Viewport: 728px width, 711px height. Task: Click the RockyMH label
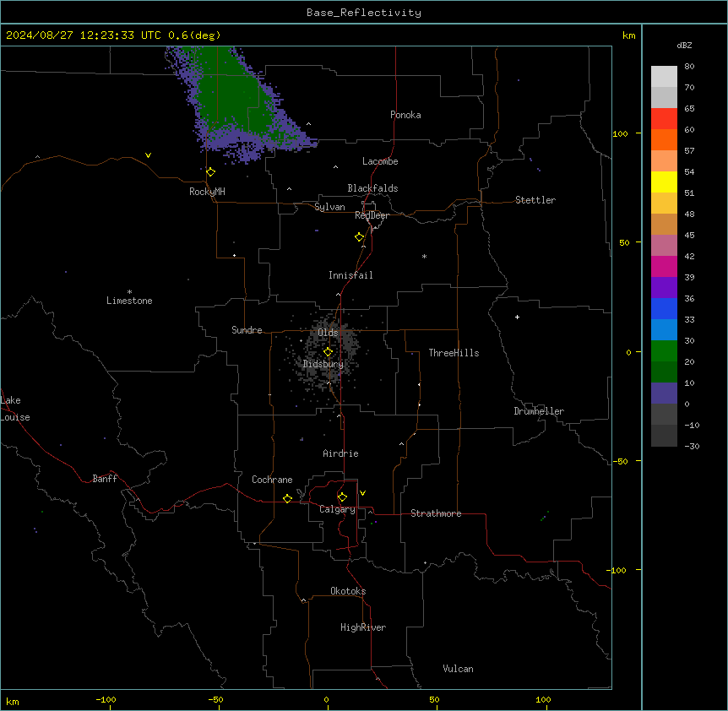pyautogui.click(x=207, y=192)
